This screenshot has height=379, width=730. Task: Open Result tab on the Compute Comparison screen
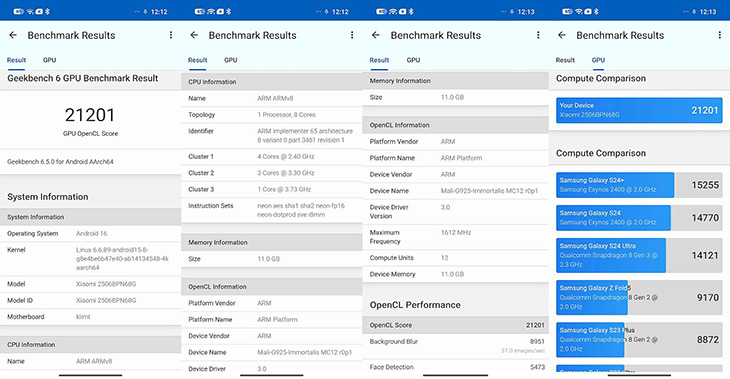coord(565,60)
